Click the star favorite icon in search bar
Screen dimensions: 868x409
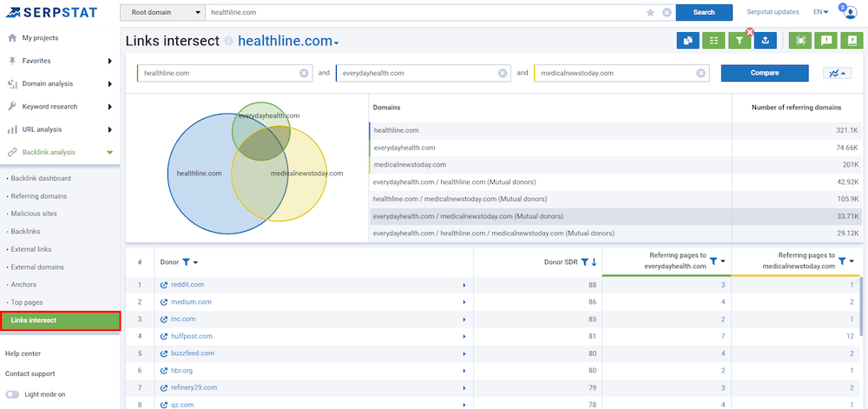coord(650,12)
